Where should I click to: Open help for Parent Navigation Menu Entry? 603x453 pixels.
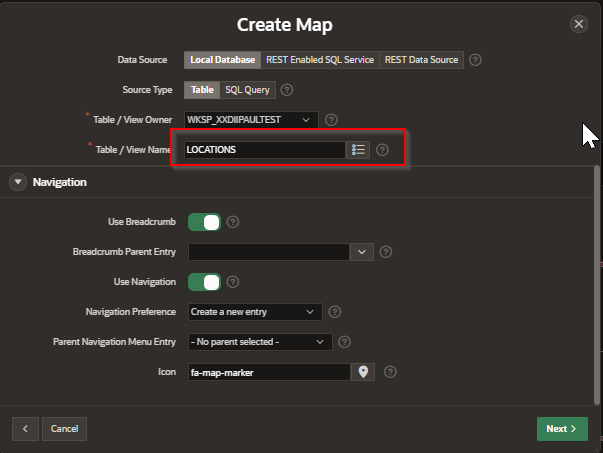point(344,342)
